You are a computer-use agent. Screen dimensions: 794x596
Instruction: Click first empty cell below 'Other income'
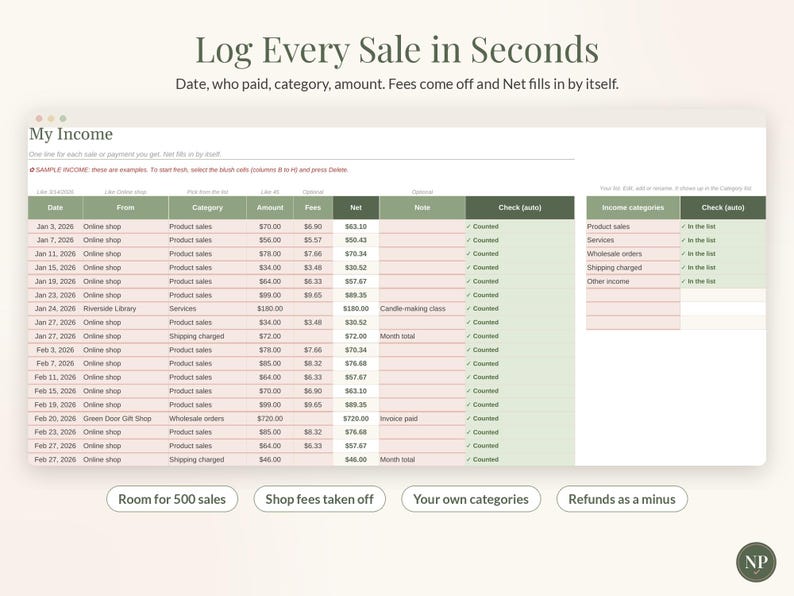coord(633,295)
